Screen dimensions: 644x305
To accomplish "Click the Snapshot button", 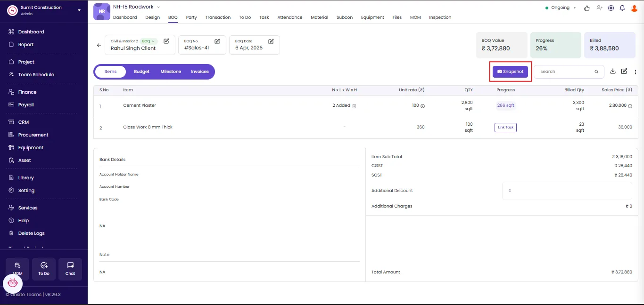I will coord(510,72).
